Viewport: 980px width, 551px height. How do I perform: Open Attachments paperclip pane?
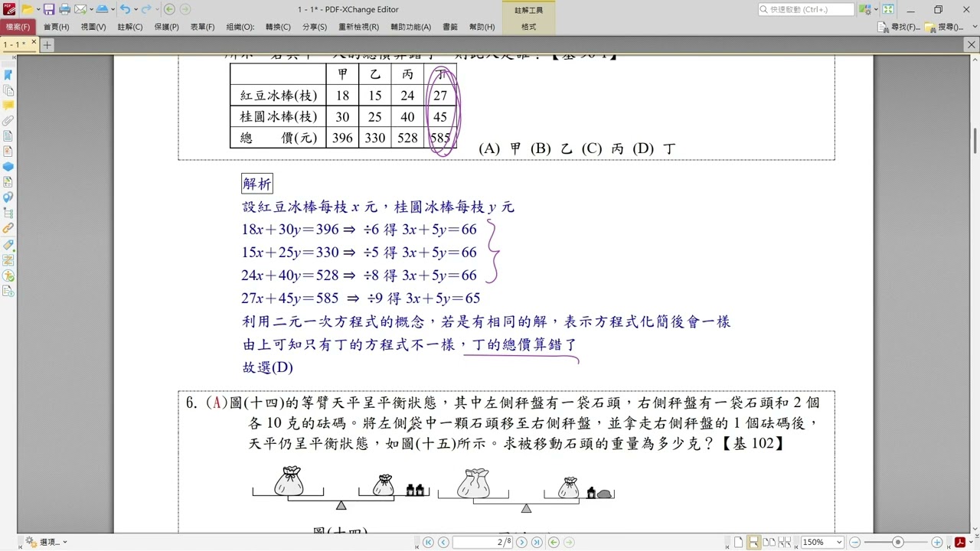pos(8,121)
